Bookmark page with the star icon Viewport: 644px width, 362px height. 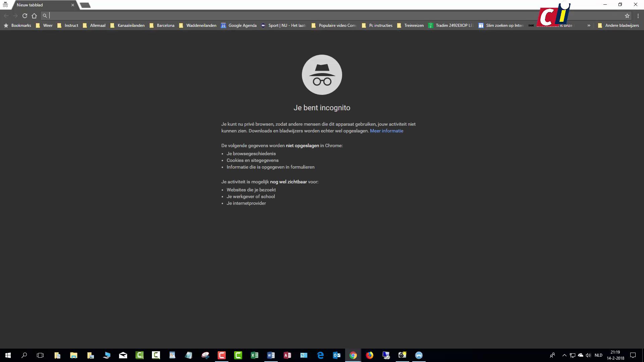point(627,16)
